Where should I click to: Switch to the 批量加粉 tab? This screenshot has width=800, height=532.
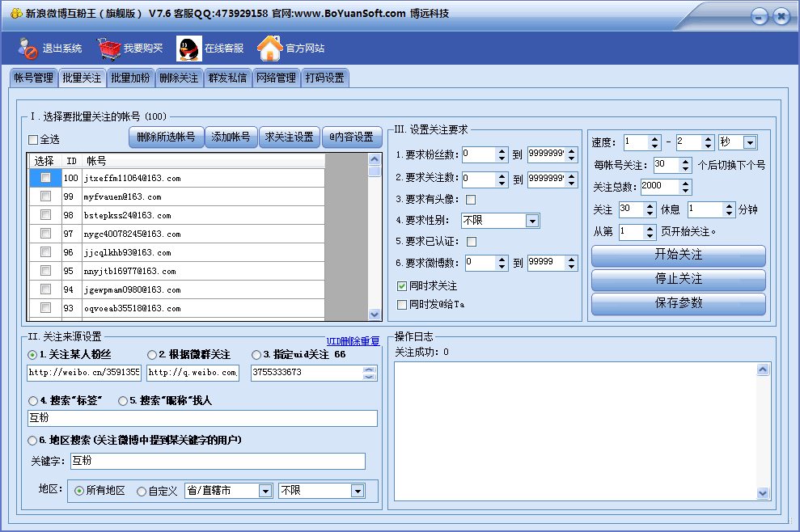pyautogui.click(x=130, y=78)
